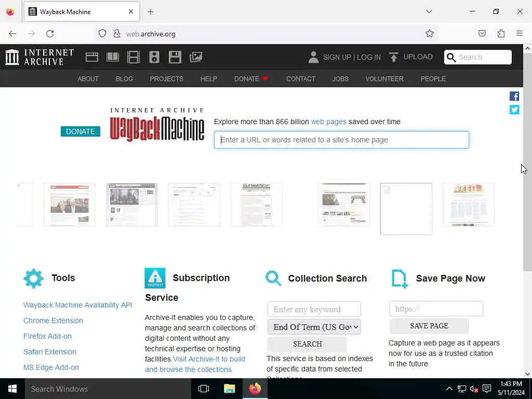Open the list all tabs dropdown arrow
Viewport: 532px width, 399px height.
coord(429,11)
